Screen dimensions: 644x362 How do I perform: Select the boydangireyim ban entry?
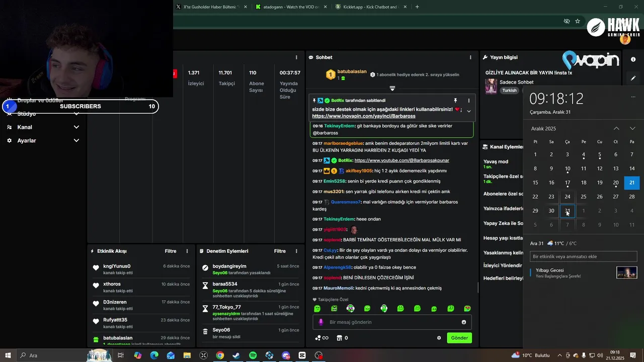click(251, 269)
